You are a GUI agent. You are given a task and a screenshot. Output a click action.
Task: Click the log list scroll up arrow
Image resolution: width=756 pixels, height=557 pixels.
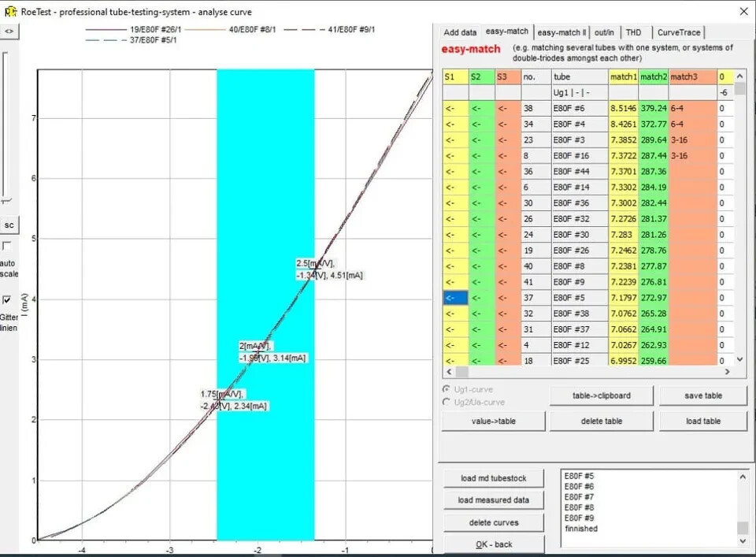[743, 477]
